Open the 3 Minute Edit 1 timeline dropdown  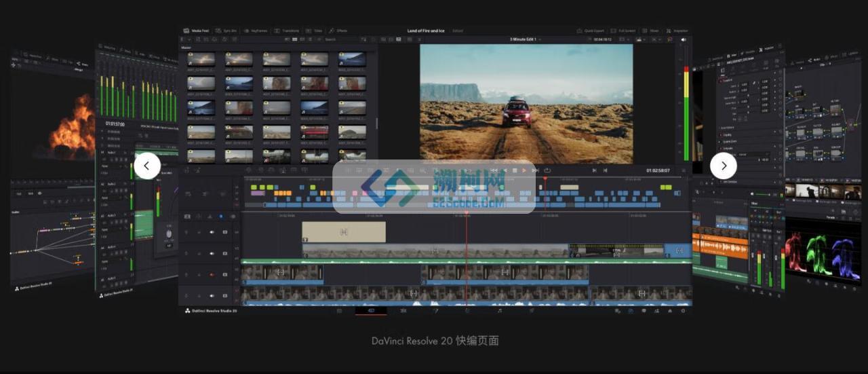pyautogui.click(x=525, y=39)
